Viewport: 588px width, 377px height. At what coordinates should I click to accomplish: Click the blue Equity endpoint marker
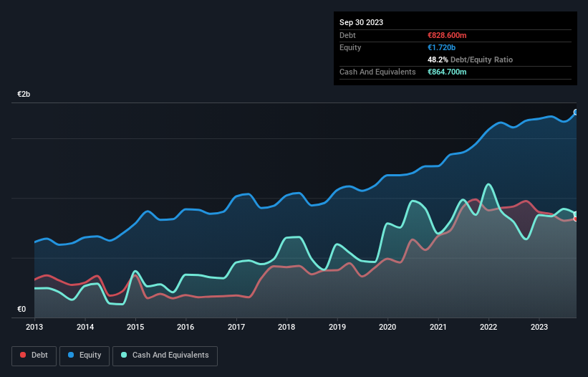point(576,112)
